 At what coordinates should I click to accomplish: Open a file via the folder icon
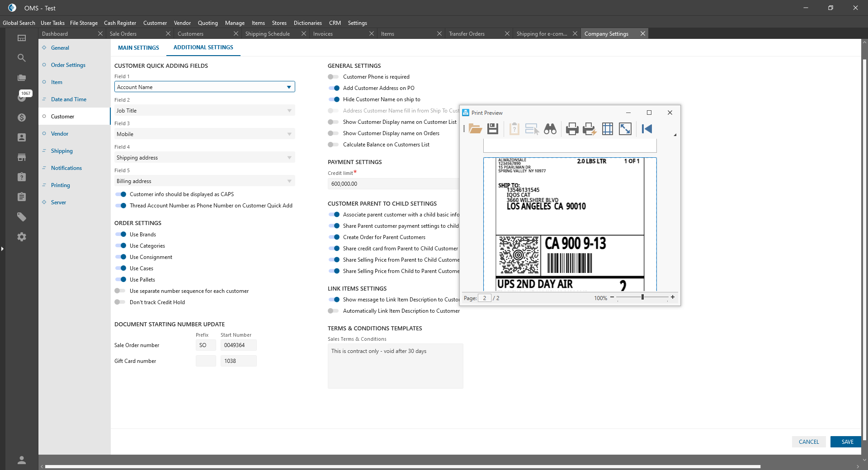click(x=475, y=129)
